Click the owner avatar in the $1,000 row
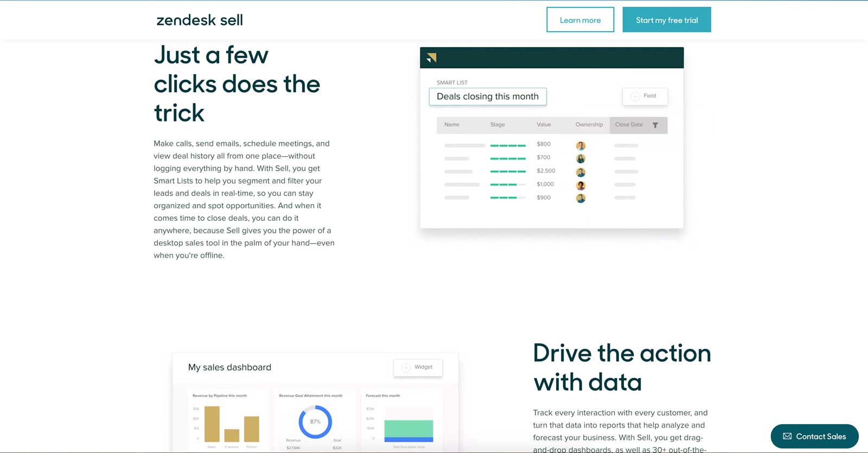868x453 pixels. (580, 185)
